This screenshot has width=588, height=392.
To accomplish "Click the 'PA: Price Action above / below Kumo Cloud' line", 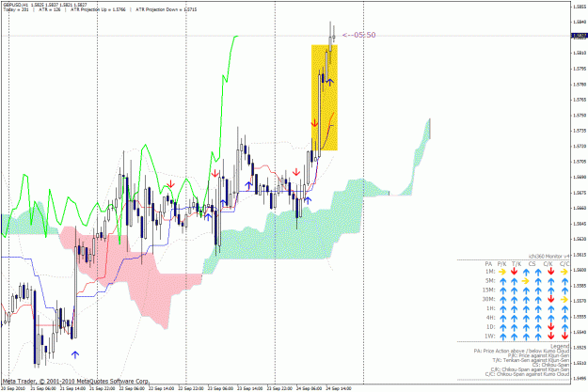I will pos(521,352).
